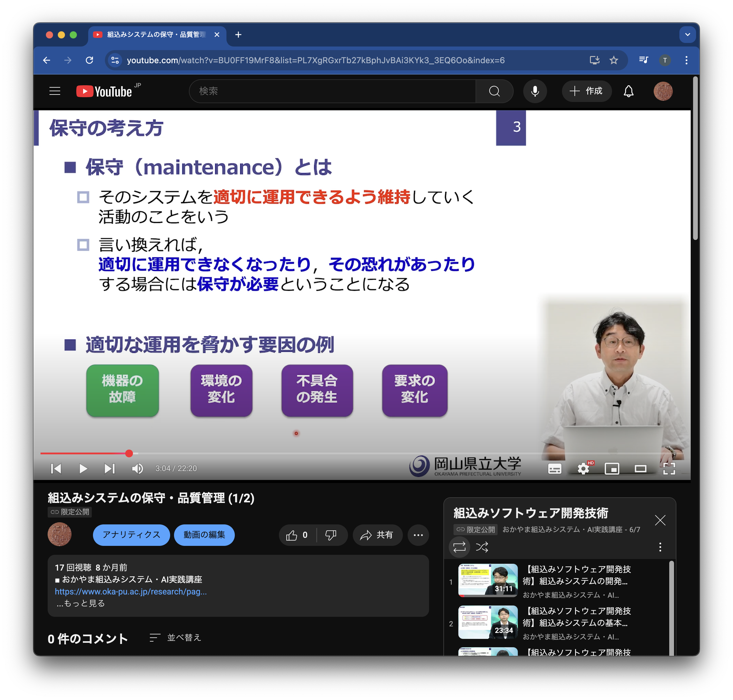Focus the 検索 search field
This screenshot has height=700, width=733.
332,91
